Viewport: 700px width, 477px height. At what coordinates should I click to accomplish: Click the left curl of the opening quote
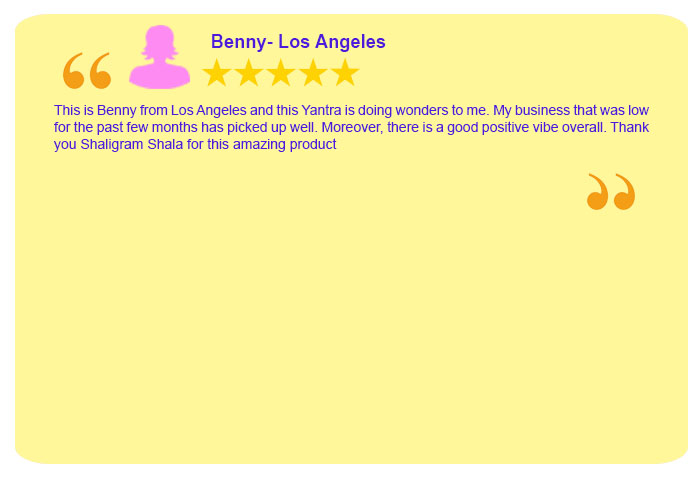[x=74, y=71]
